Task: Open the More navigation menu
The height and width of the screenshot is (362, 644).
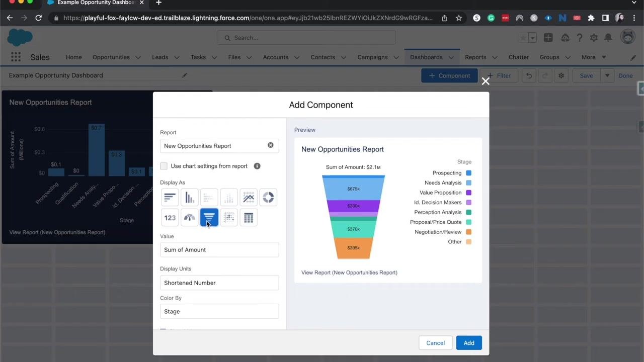Action: click(594, 57)
